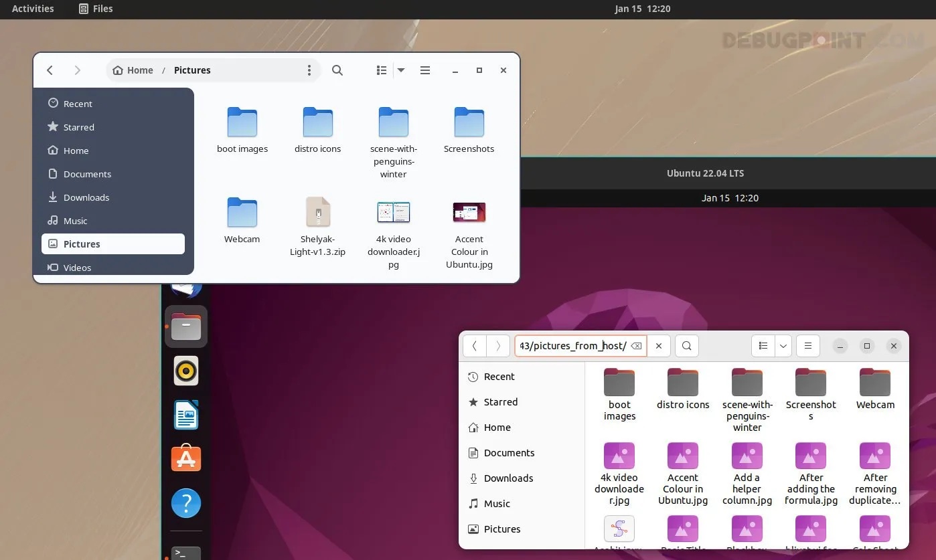Click the pictures_from_host location input field

(570, 346)
